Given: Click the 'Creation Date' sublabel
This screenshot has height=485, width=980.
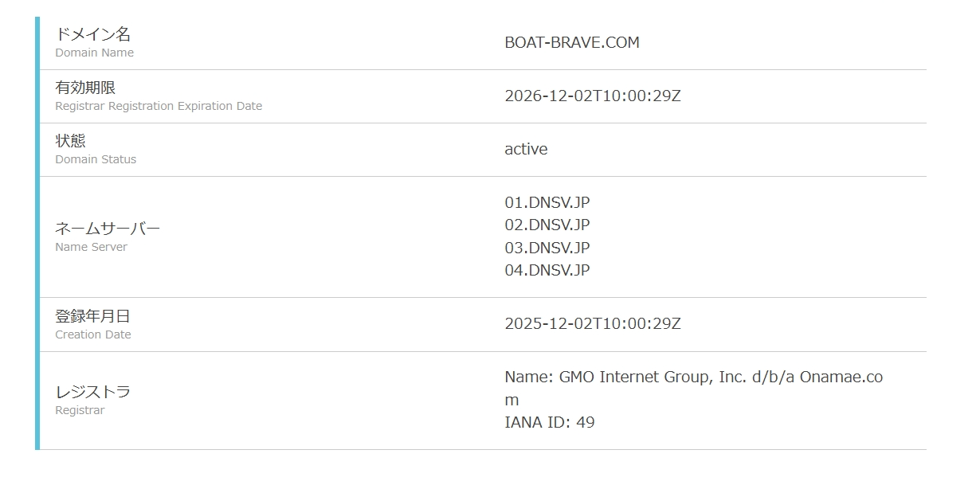Looking at the screenshot, I should [93, 334].
